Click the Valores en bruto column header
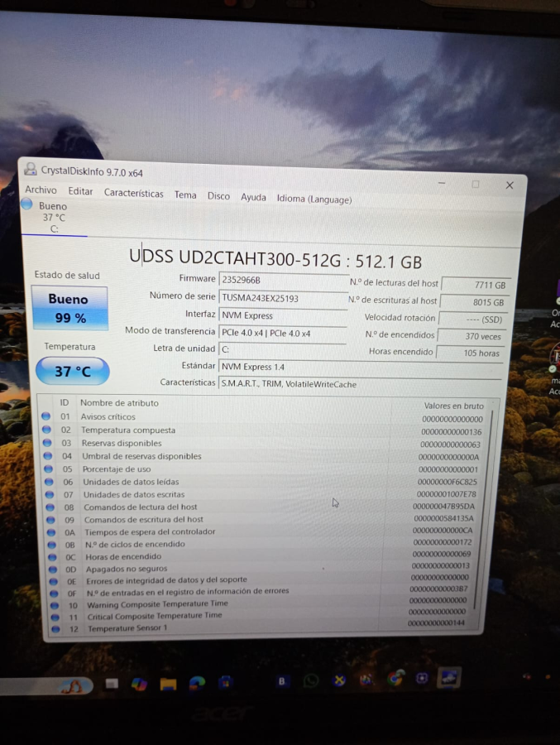Viewport: 560px width, 745px height. pyautogui.click(x=453, y=406)
